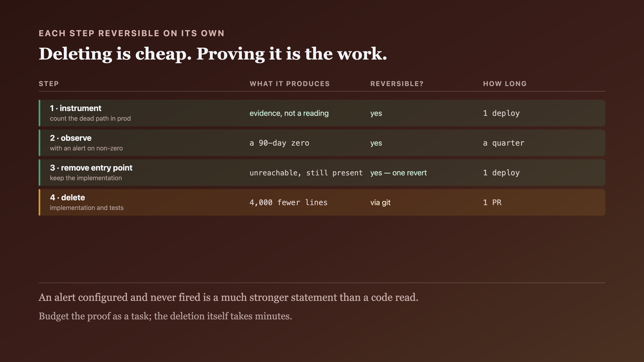Screen dimensions: 644x362
Task: Select the '1 · instrument' row title
Action: 76,108
